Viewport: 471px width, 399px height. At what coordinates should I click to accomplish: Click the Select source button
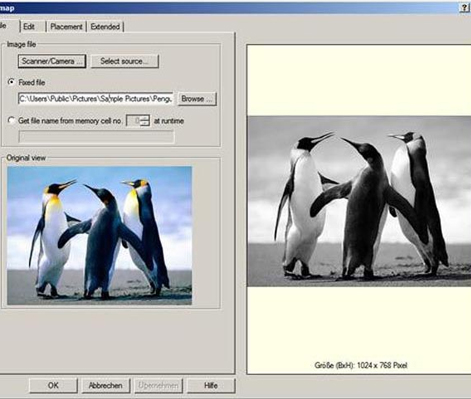125,61
